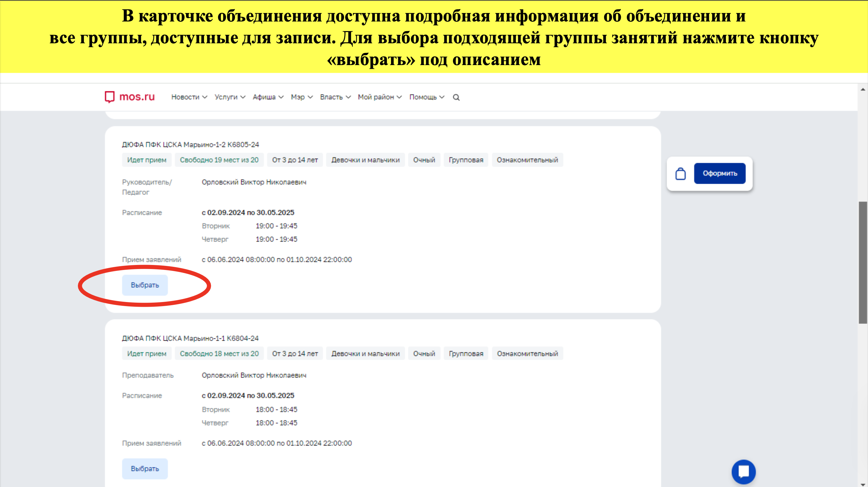Click application period dates in К6804-24 card
The height and width of the screenshot is (487, 868).
[277, 443]
